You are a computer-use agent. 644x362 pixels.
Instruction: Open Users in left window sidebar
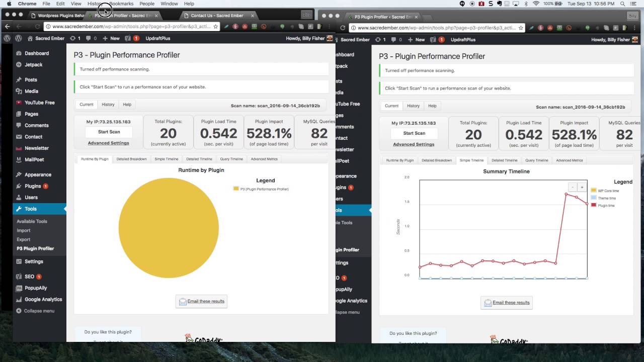click(31, 198)
